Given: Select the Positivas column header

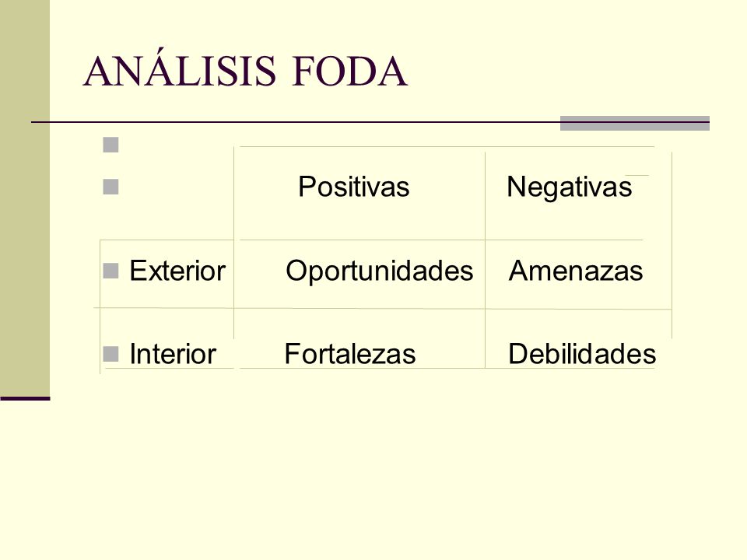Looking at the screenshot, I should click(353, 186).
